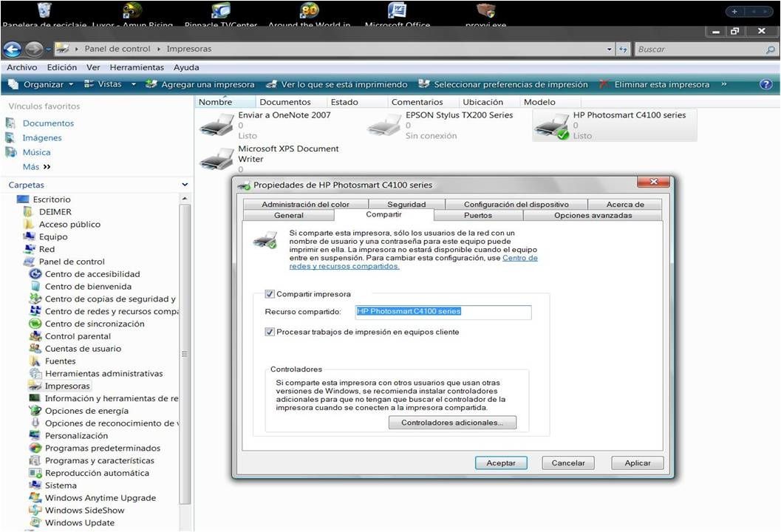Image resolution: width=781 pixels, height=532 pixels.
Task: Click the folder tree vertical scrollbar
Action: (185, 354)
